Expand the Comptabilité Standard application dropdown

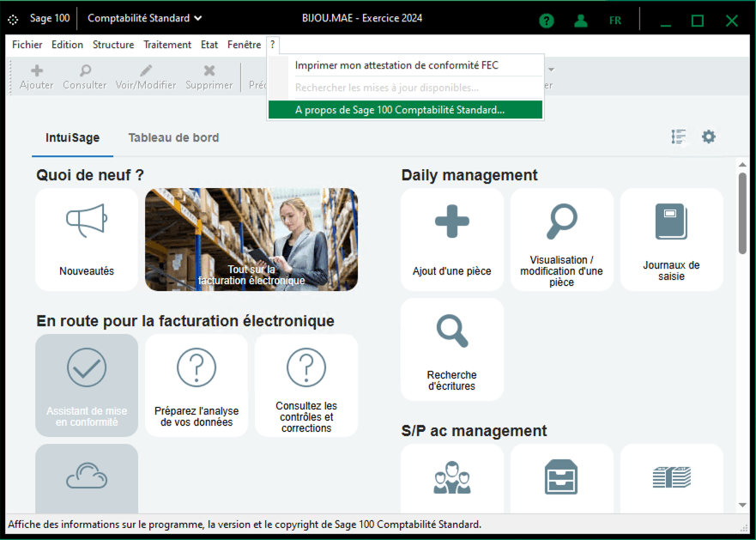pos(145,18)
